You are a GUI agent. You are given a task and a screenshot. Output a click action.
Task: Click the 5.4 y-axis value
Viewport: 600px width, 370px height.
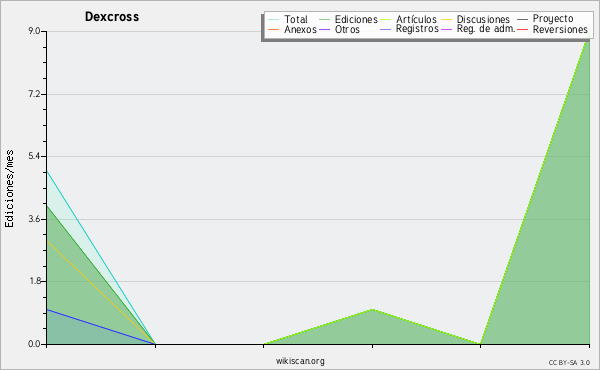pyautogui.click(x=34, y=156)
